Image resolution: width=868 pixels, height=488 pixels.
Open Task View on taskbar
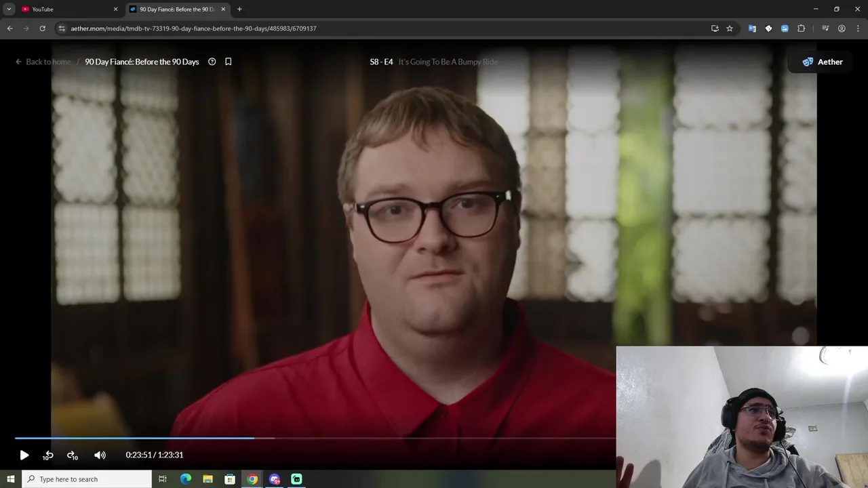(163, 479)
